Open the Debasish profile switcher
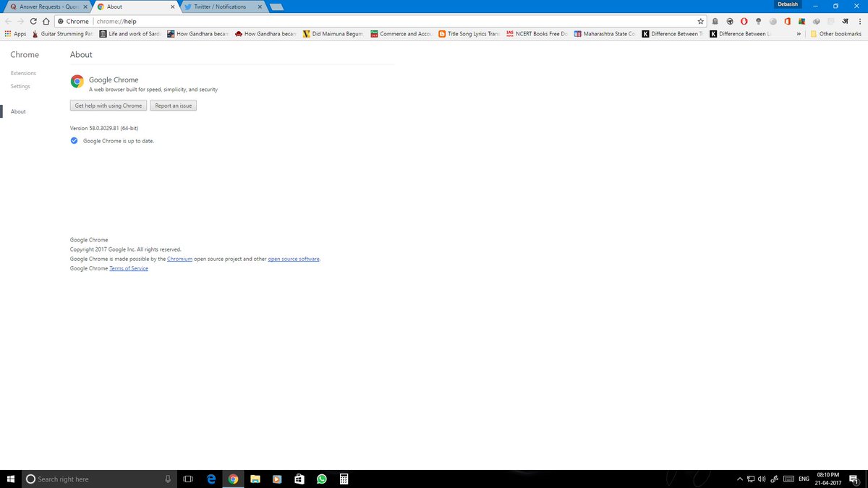This screenshot has height=488, width=868. tap(788, 4)
